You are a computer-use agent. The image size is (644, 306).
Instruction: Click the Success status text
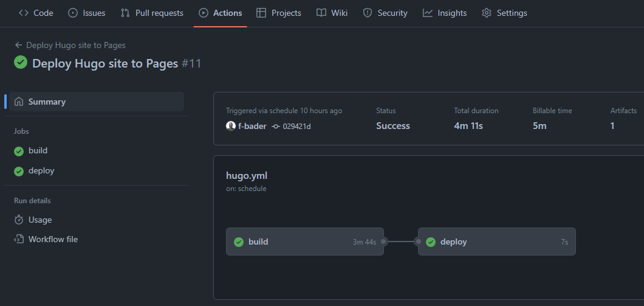click(393, 126)
